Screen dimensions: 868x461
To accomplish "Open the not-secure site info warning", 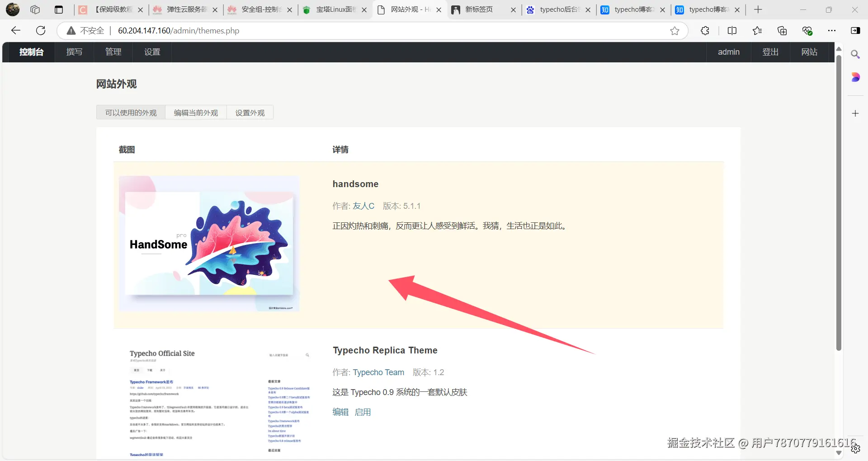I will [85, 31].
